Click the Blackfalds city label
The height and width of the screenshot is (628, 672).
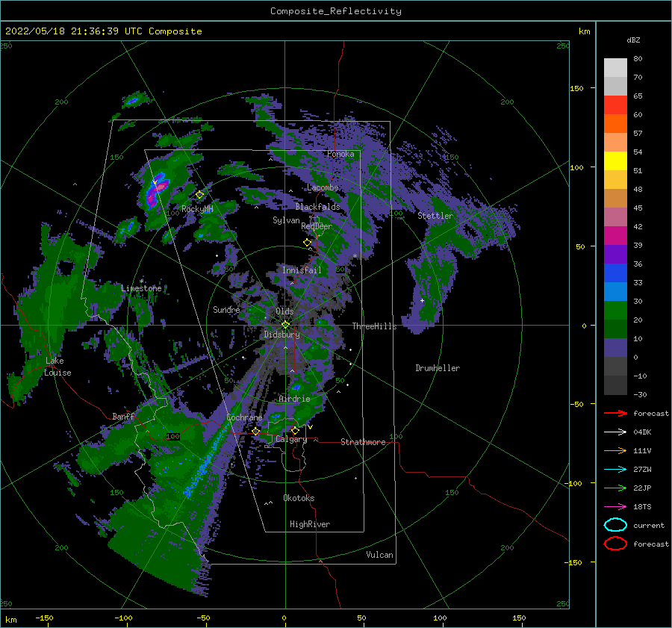pyautogui.click(x=317, y=207)
